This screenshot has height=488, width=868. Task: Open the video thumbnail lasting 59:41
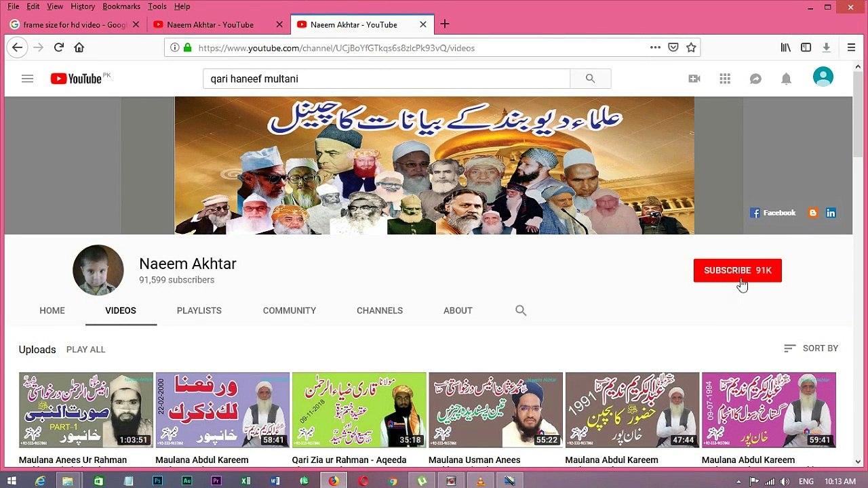pyautogui.click(x=769, y=410)
